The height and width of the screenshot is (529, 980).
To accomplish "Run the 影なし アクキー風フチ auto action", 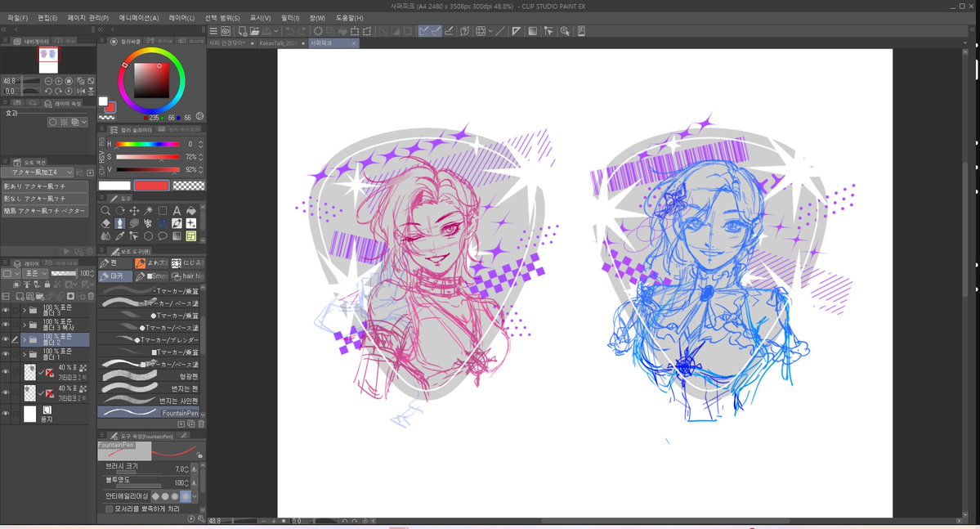I will pos(44,198).
